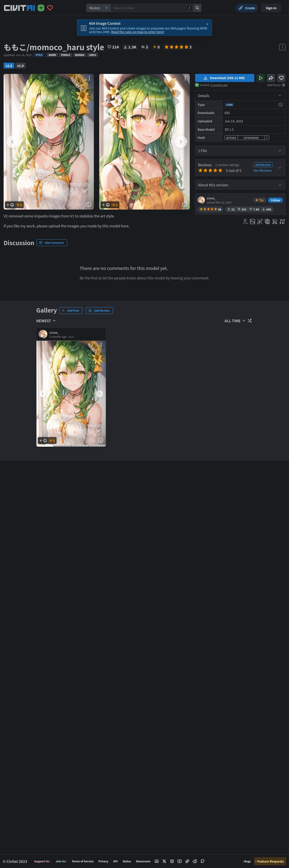This screenshot has width=289, height=868.
Task: Click the Civitai logo
Action: pyautogui.click(x=19, y=8)
